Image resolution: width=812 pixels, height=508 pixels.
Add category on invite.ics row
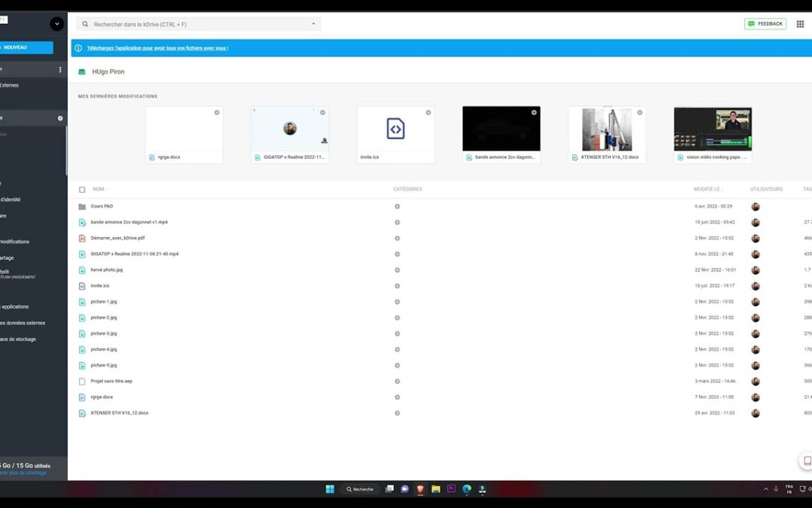[397, 286]
